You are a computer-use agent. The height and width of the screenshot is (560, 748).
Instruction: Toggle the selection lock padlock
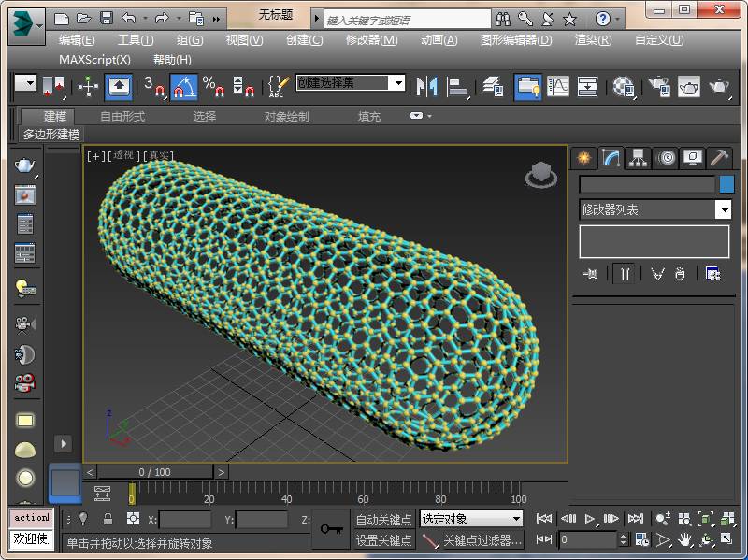108,519
